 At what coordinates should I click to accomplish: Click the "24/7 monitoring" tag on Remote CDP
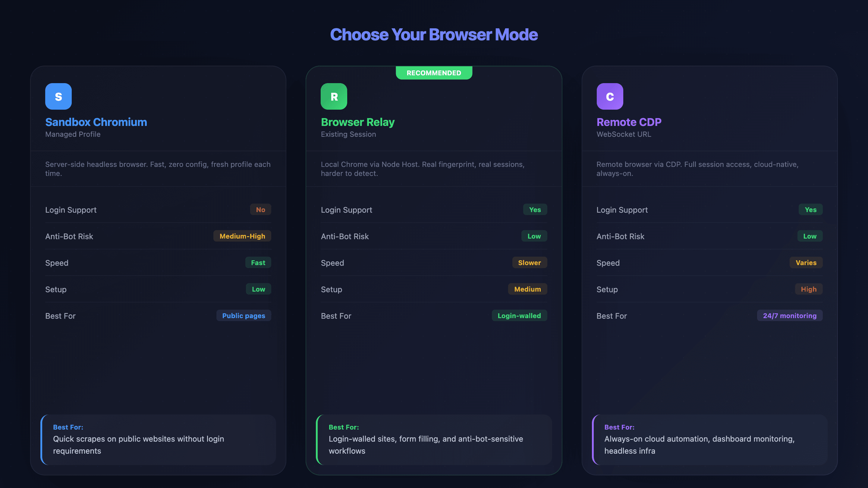790,316
